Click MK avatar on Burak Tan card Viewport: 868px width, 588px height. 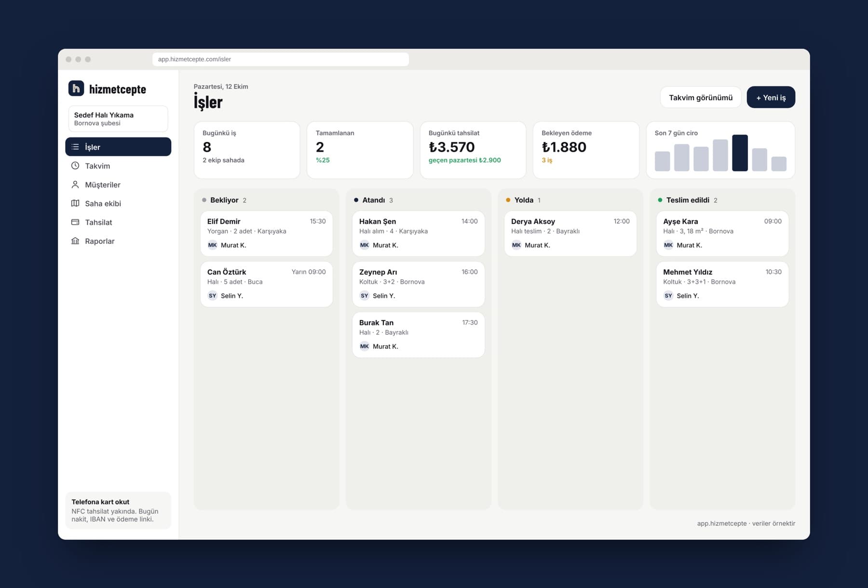tap(365, 346)
